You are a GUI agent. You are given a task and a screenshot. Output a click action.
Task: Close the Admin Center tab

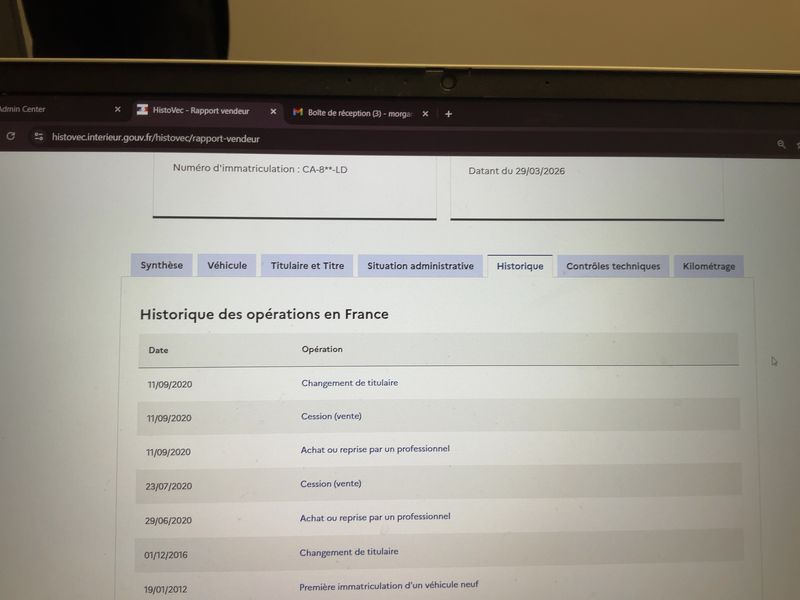[x=117, y=109]
